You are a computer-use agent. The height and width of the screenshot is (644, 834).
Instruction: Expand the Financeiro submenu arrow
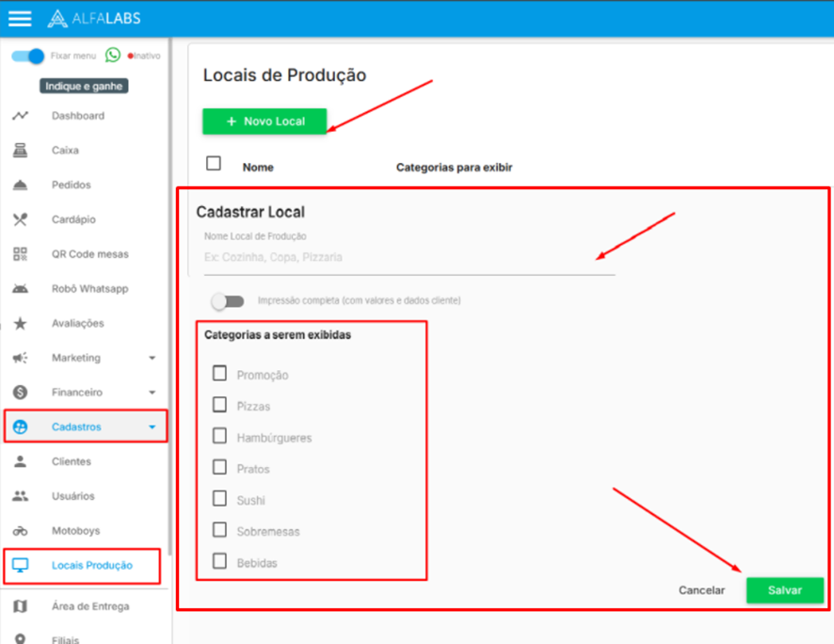[152, 393]
